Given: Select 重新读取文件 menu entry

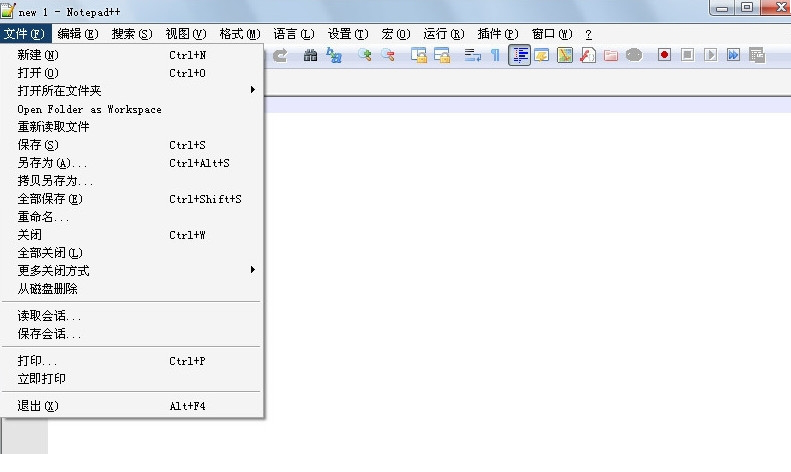Looking at the screenshot, I should (x=132, y=127).
